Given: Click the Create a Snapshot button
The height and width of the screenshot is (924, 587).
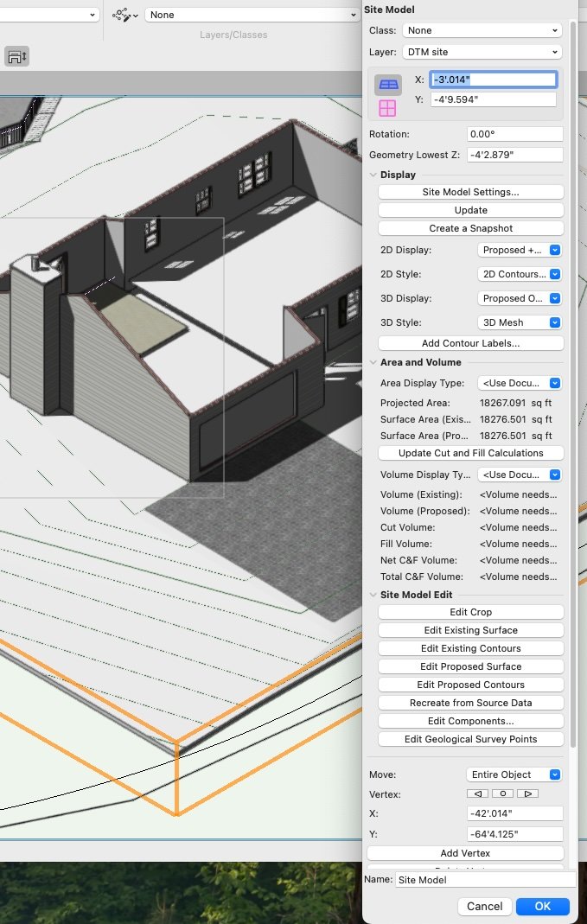Looking at the screenshot, I should (x=470, y=228).
